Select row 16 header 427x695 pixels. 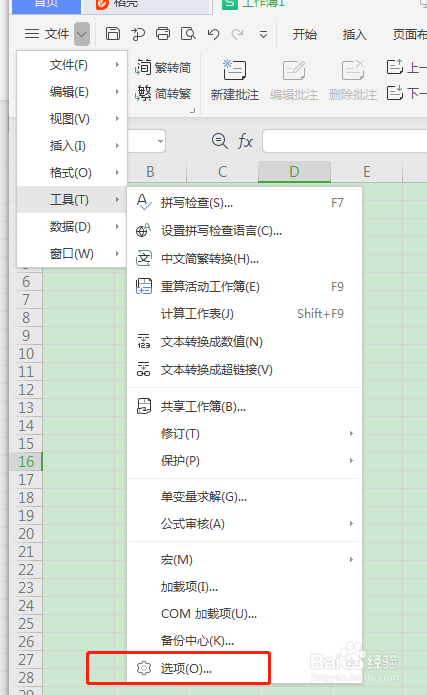(26, 461)
